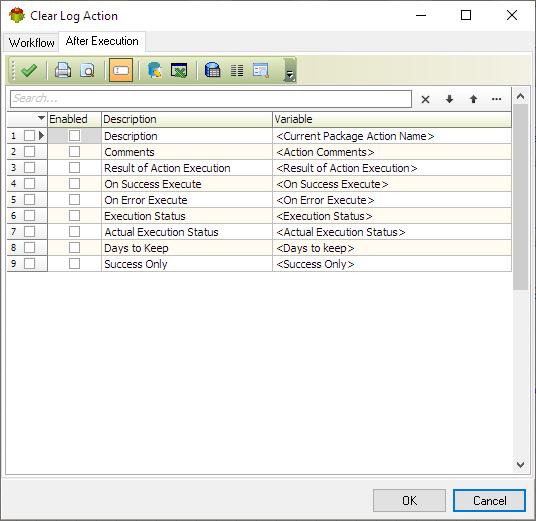Click the Excel export toolbar icon
This screenshot has width=536, height=521.
click(179, 70)
